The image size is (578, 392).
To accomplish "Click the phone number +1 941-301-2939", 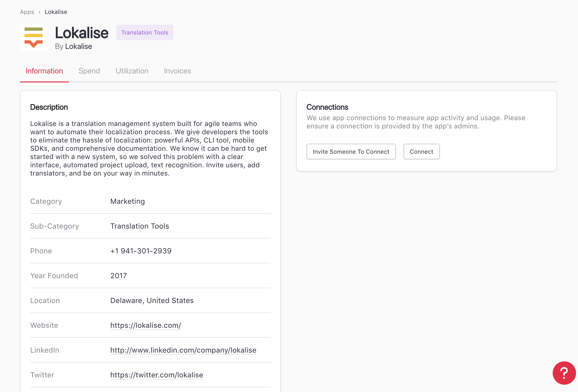I will point(141,251).
